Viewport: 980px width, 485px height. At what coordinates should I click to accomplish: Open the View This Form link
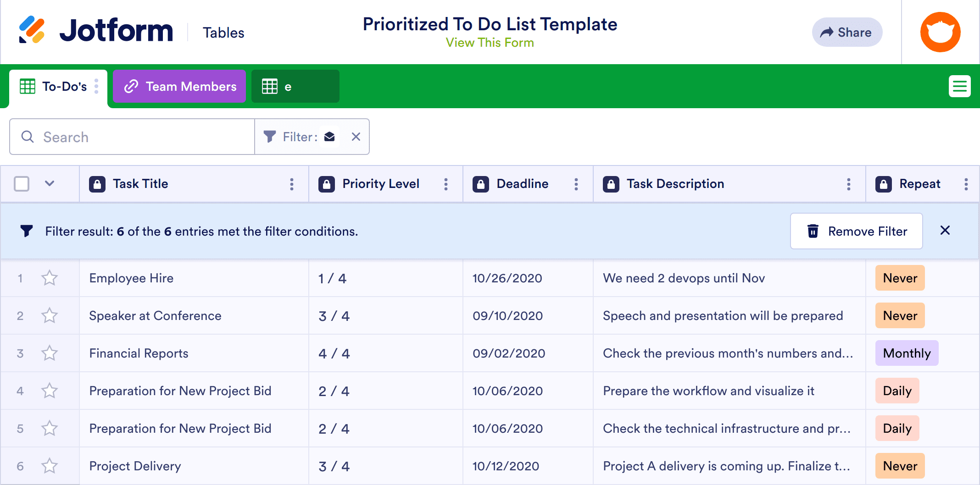(x=490, y=43)
